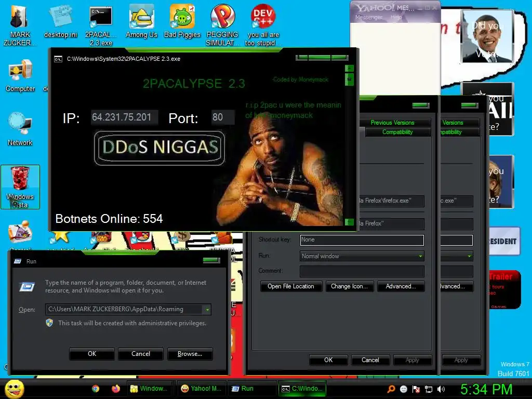Switch to the Run taskbar button
The image size is (532, 399).
(252, 389)
